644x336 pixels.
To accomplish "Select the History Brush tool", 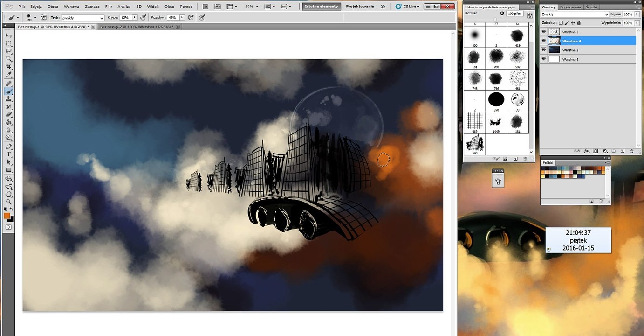I will (8, 108).
